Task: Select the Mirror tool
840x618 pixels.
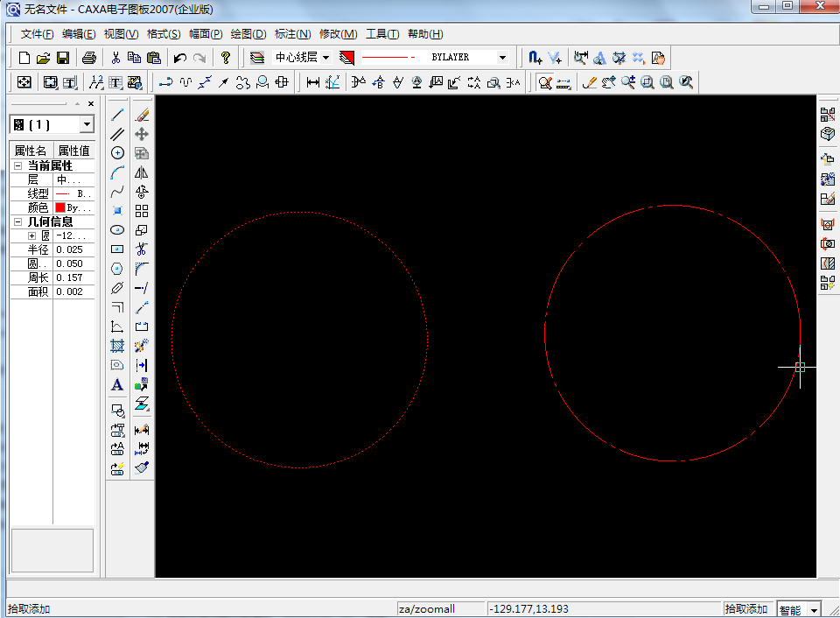Action: tap(142, 172)
